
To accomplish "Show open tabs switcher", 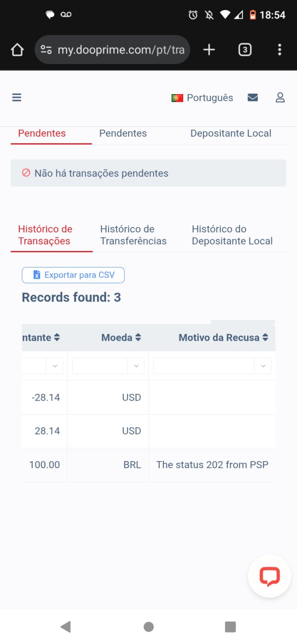I will coord(245,50).
